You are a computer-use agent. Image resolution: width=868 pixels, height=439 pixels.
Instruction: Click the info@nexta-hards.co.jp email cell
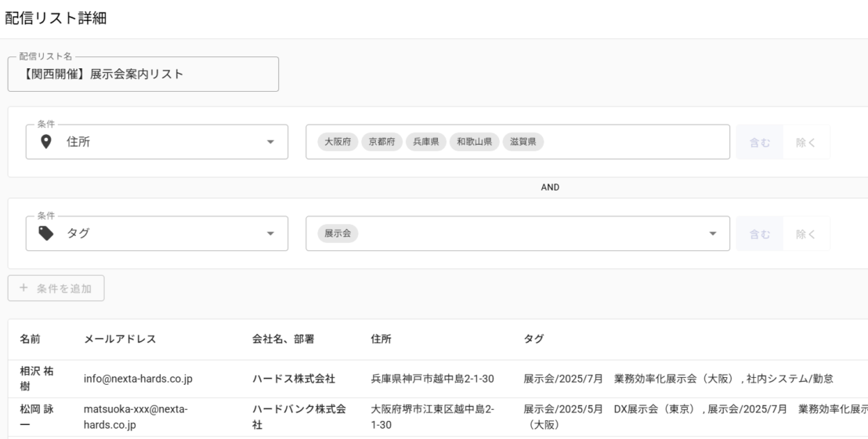(x=138, y=379)
